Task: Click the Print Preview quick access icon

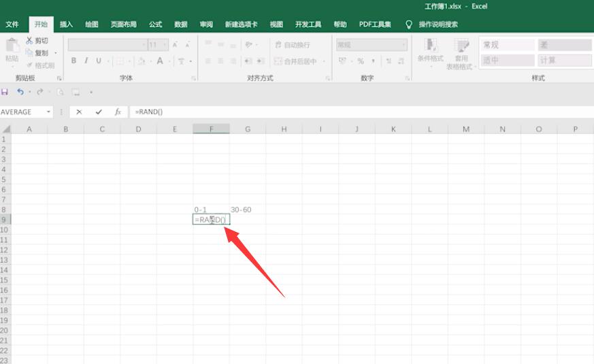Action: [x=60, y=92]
